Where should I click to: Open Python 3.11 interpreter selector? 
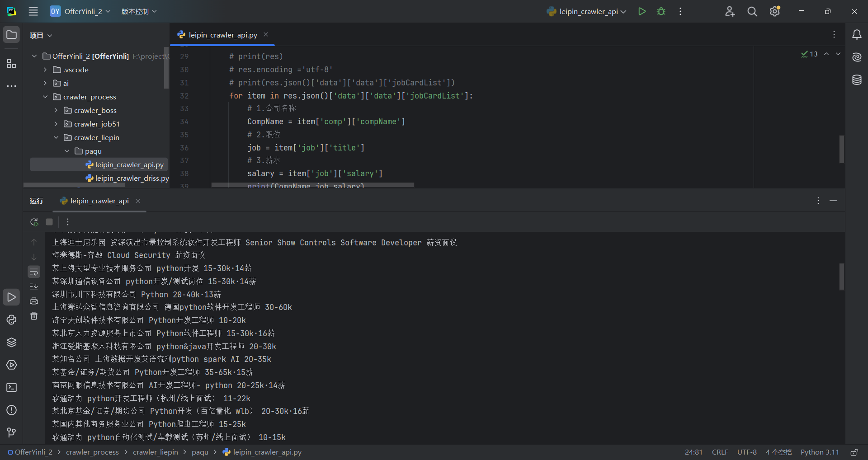coord(820,452)
